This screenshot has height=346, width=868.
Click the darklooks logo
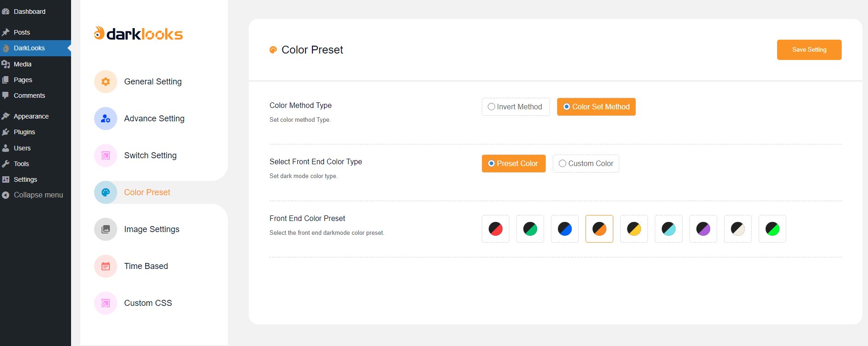tap(138, 34)
